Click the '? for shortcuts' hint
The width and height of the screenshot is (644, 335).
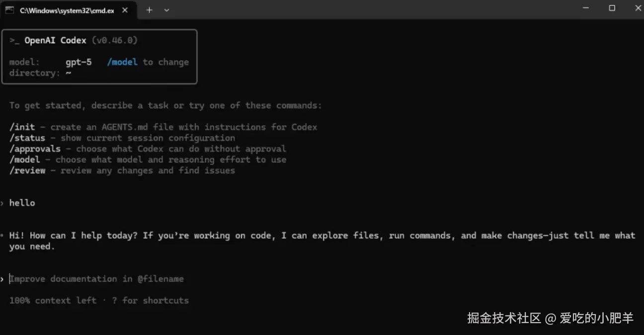coord(151,300)
